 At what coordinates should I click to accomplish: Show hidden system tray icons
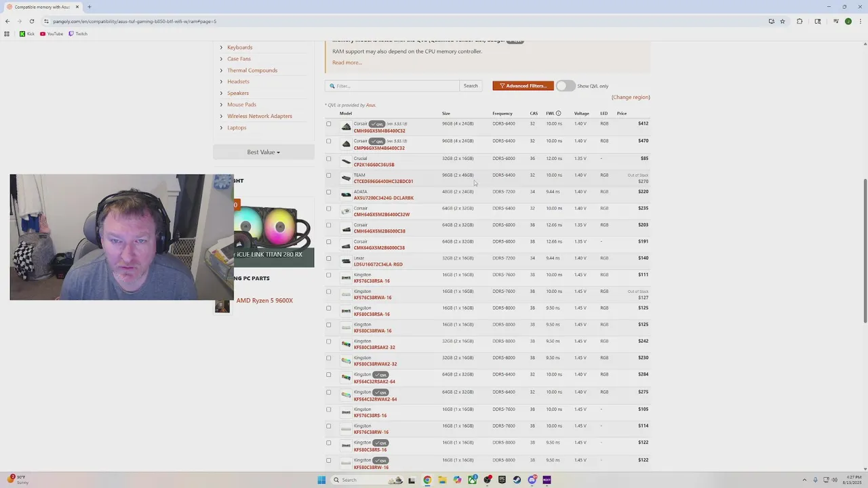point(804,480)
